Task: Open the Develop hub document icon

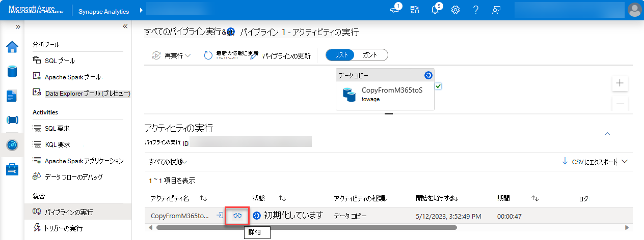Action: pos(12,96)
